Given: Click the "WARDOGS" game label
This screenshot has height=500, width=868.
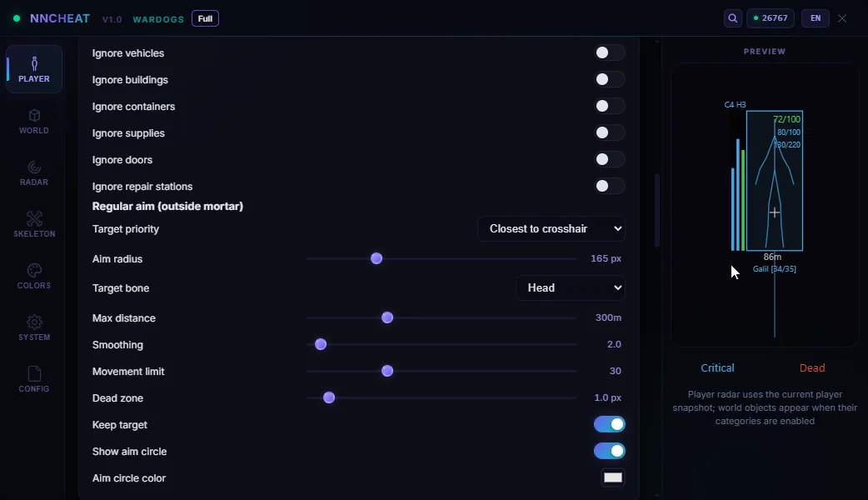Looking at the screenshot, I should [158, 19].
